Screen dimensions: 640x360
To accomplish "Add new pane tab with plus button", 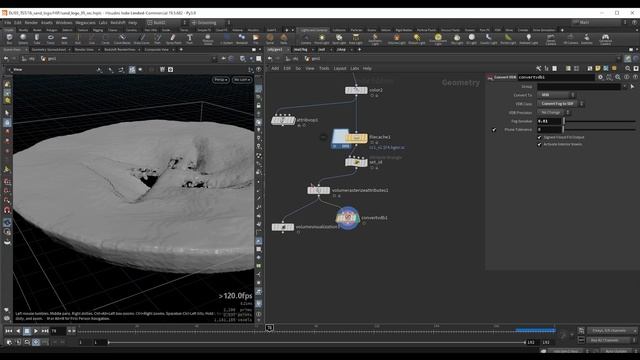I will (181, 50).
